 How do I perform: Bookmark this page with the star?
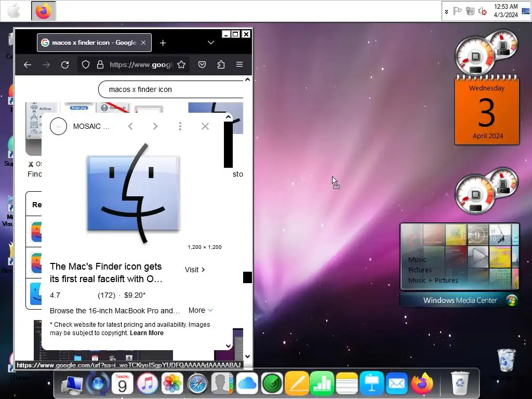[x=181, y=64]
